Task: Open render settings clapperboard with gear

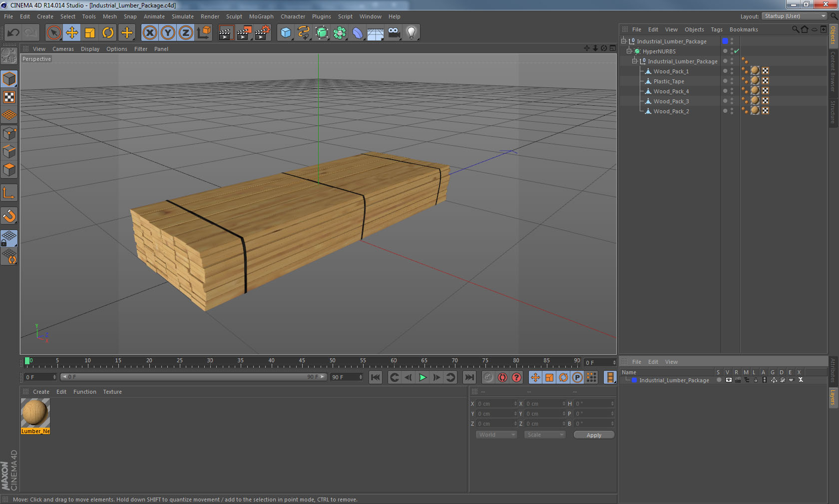Action: [x=262, y=33]
